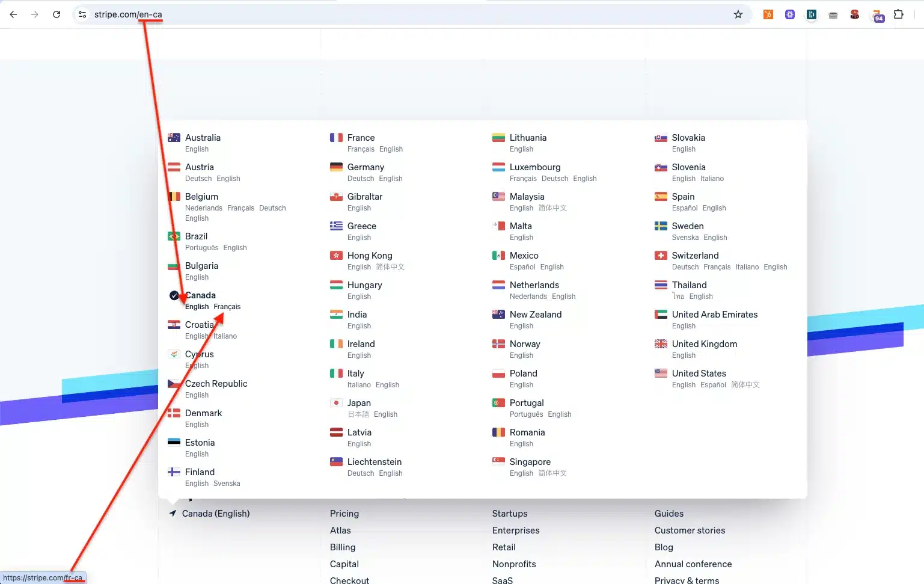The width and height of the screenshot is (924, 584).
Task: Open the site information icon in address bar
Action: click(x=82, y=14)
